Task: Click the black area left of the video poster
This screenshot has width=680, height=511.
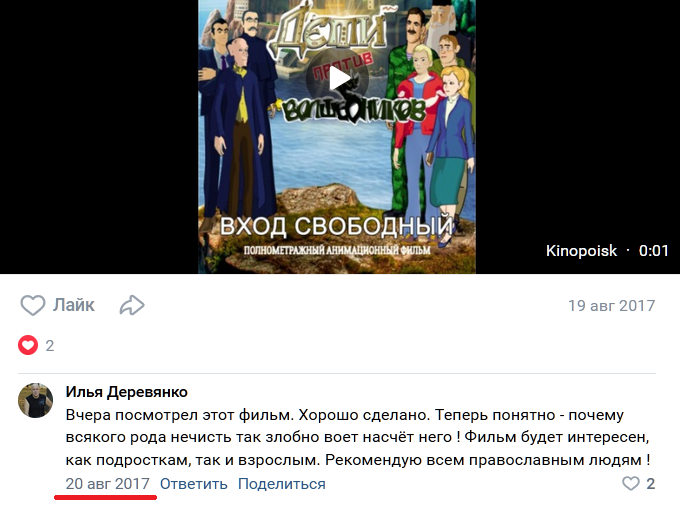Action: tap(99, 137)
